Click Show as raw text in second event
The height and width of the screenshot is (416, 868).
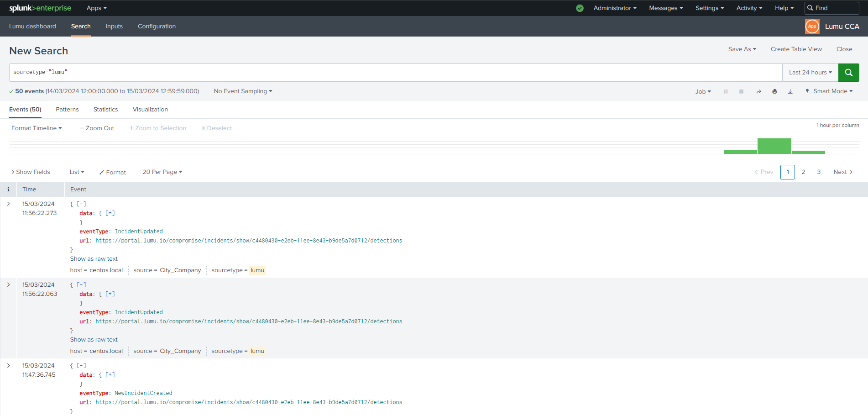click(94, 340)
